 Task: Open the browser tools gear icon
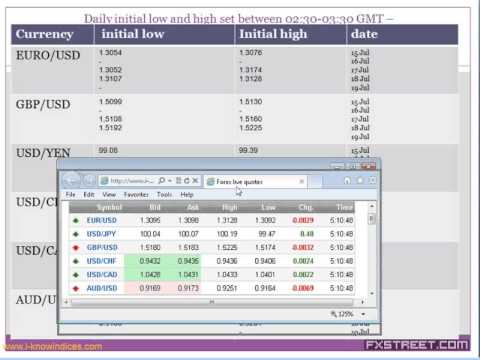coord(372,180)
